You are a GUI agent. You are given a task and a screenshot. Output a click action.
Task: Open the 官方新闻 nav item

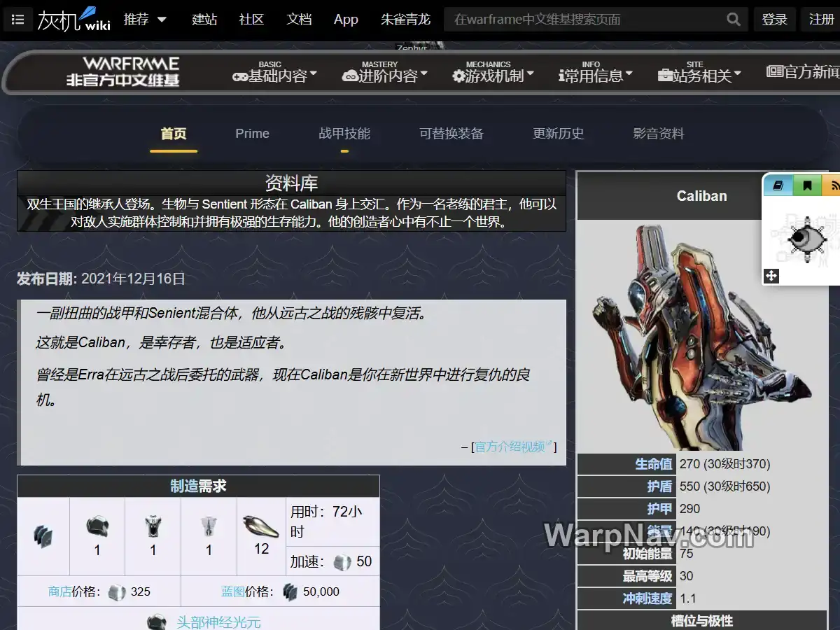(x=803, y=72)
